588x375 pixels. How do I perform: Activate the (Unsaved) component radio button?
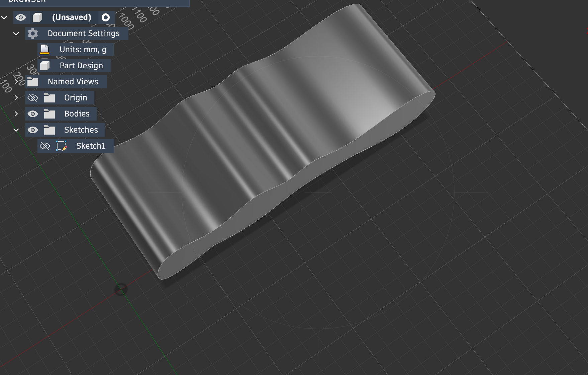coord(106,17)
